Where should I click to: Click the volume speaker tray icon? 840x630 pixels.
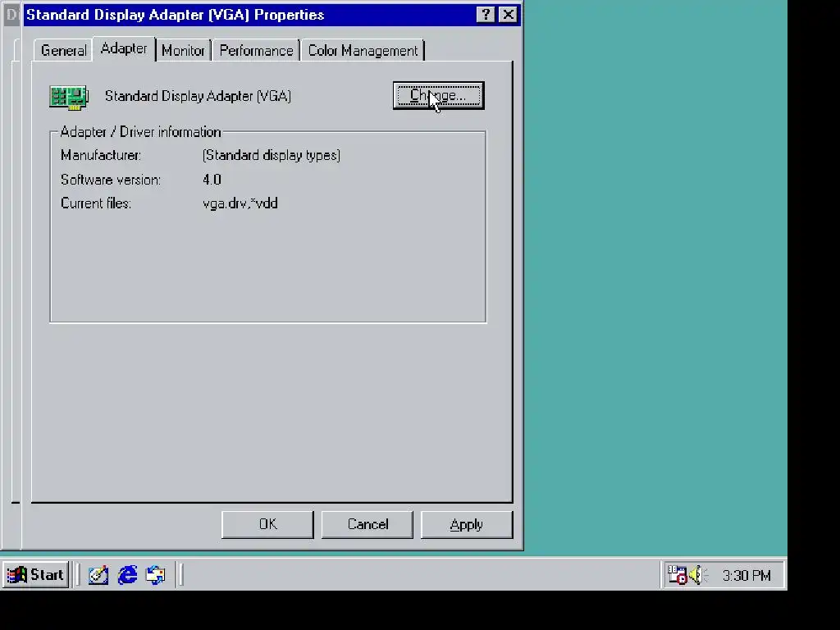pyautogui.click(x=698, y=575)
